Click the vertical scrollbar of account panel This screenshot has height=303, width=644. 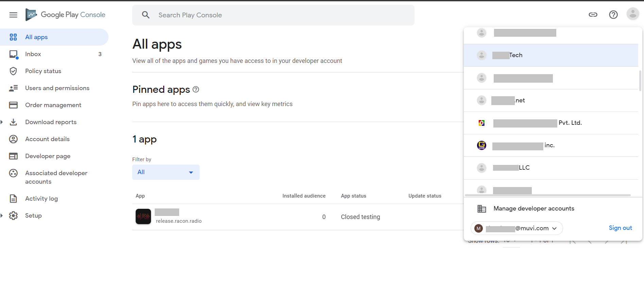tap(640, 81)
